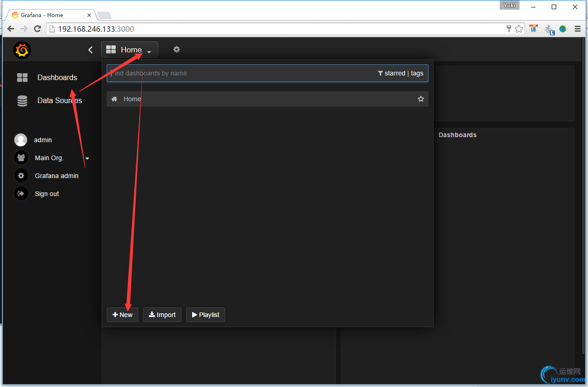Click the Dashboards grid icon in sidebar
Screen dimensions: 588x387
(x=22, y=77)
